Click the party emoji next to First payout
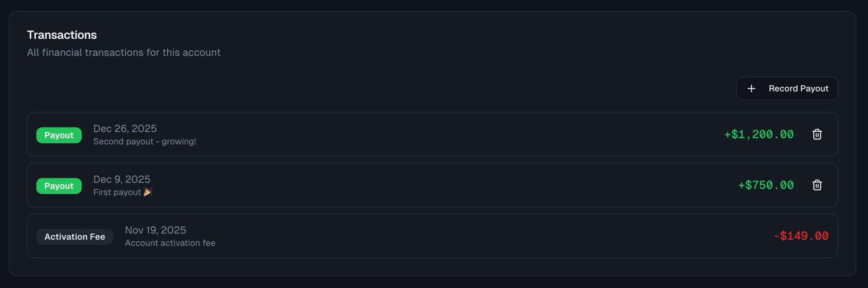The width and height of the screenshot is (868, 288). click(148, 191)
